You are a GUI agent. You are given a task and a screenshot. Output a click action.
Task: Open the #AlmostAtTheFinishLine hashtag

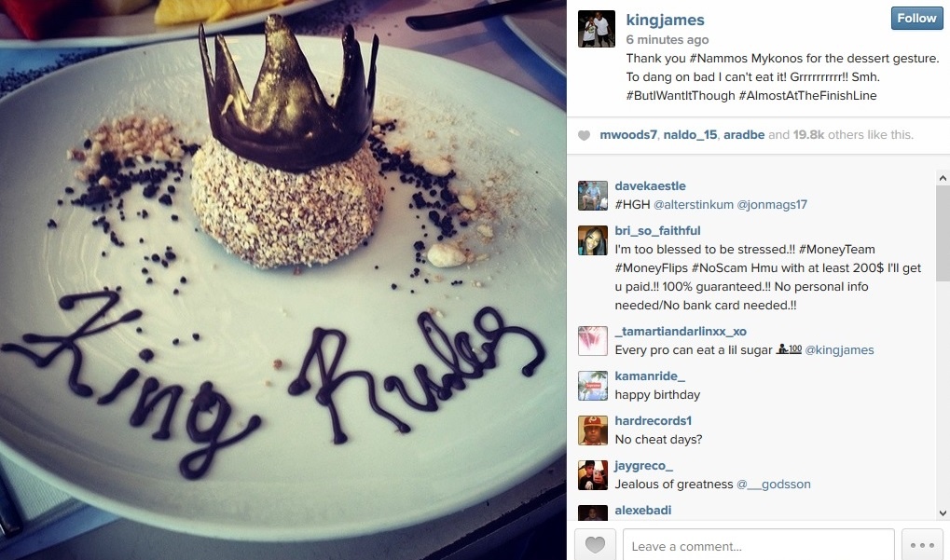[x=807, y=96]
